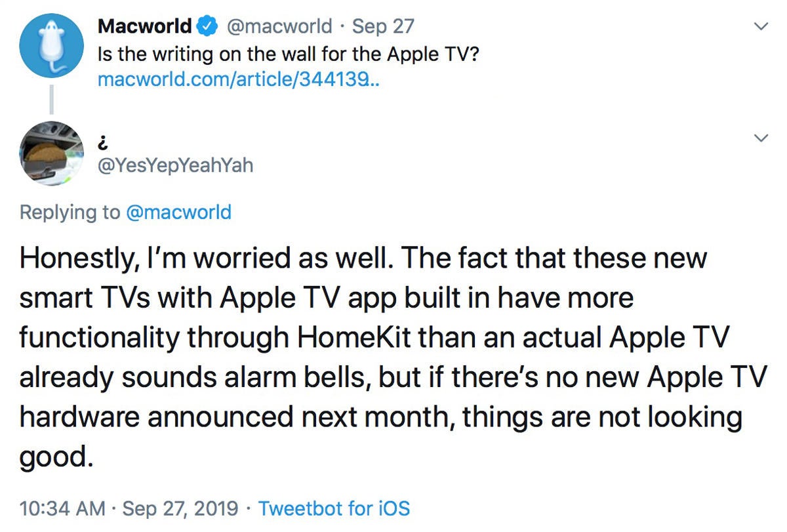The width and height of the screenshot is (787, 532).
Task: Expand the chevron menu on Macworld's tweet
Action: coord(761,27)
